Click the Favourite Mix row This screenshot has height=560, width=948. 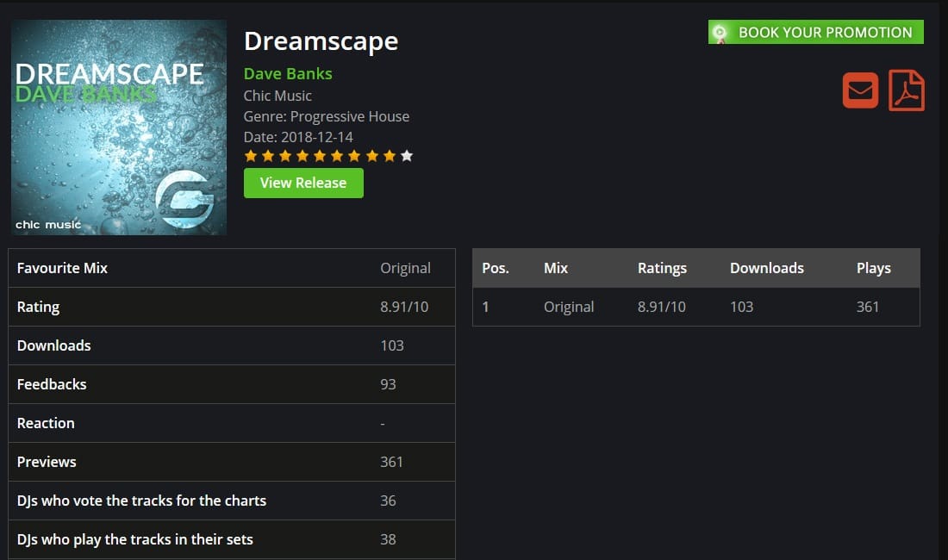(232, 268)
